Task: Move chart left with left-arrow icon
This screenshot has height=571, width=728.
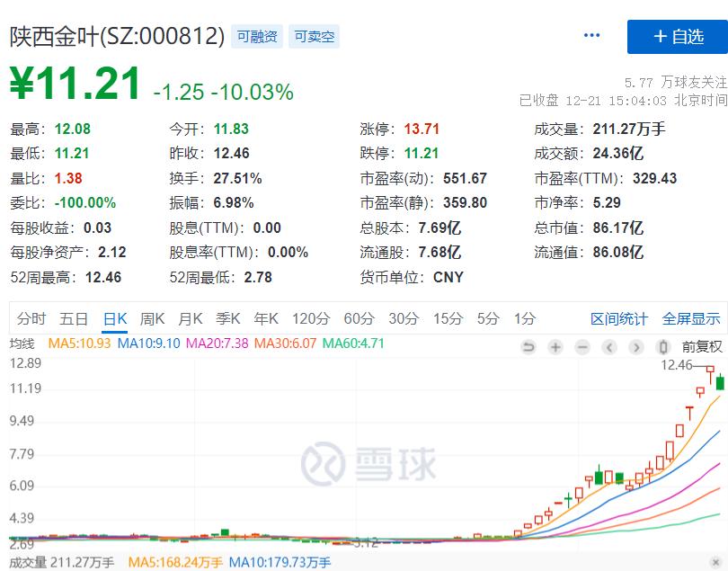Action: pos(609,347)
